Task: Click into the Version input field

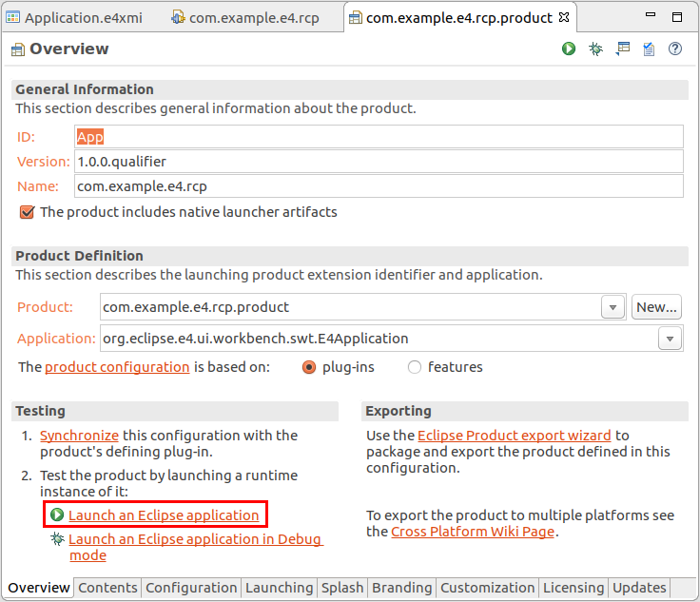Action: click(x=379, y=162)
